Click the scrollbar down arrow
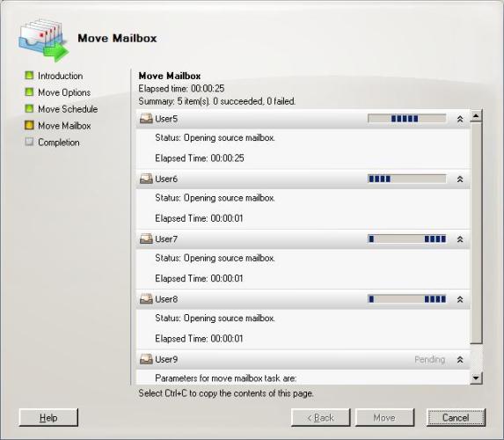504x440 pixels. tap(476, 378)
